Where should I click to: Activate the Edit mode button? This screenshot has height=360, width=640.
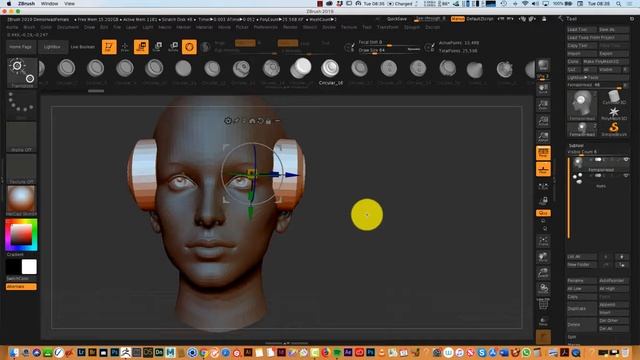[109, 47]
